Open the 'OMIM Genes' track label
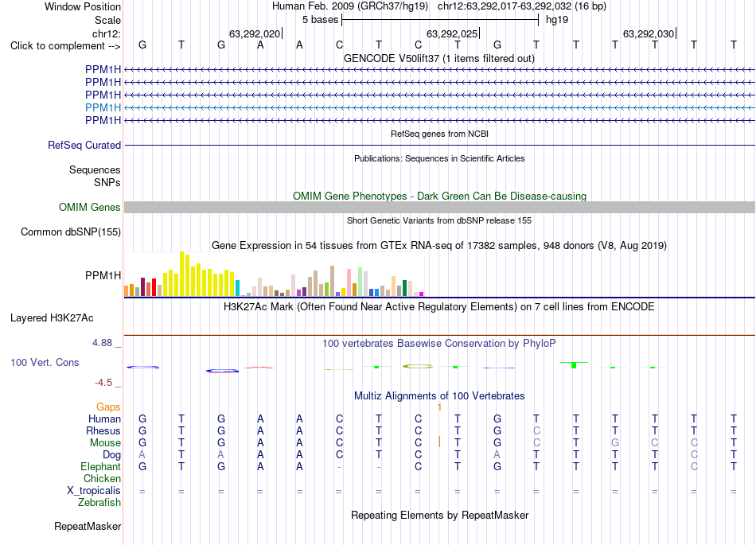Screen dimensions: 756x545 [90, 207]
